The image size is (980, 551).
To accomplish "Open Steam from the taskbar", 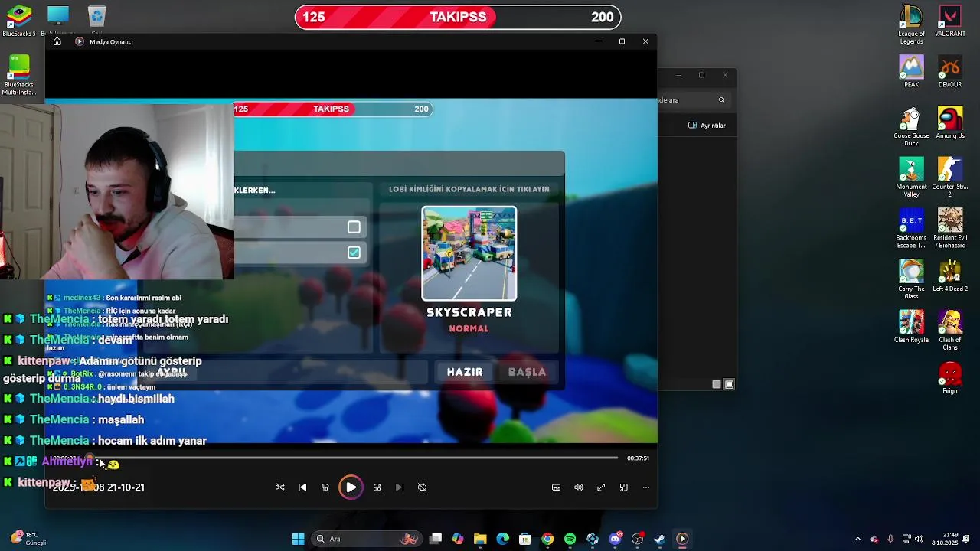I will tap(659, 539).
